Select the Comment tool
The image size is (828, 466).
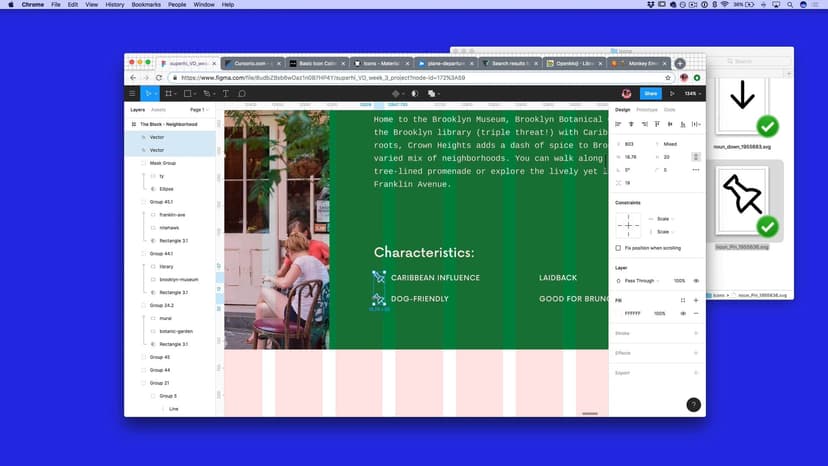242,94
